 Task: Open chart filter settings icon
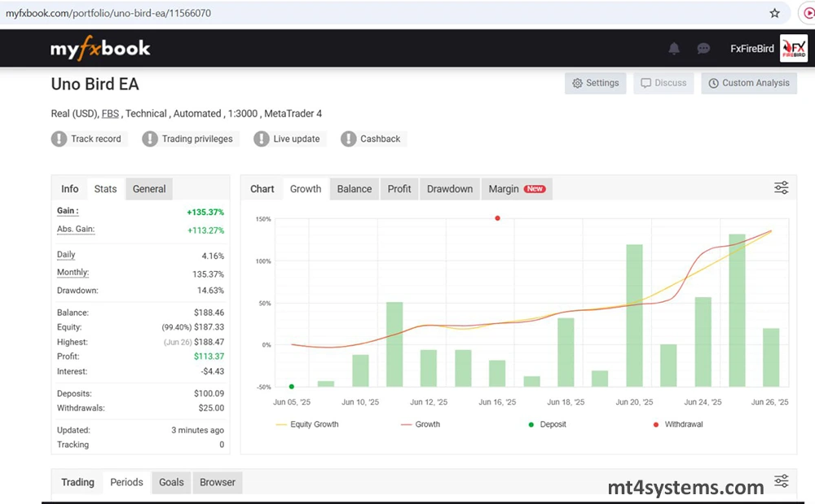781,188
